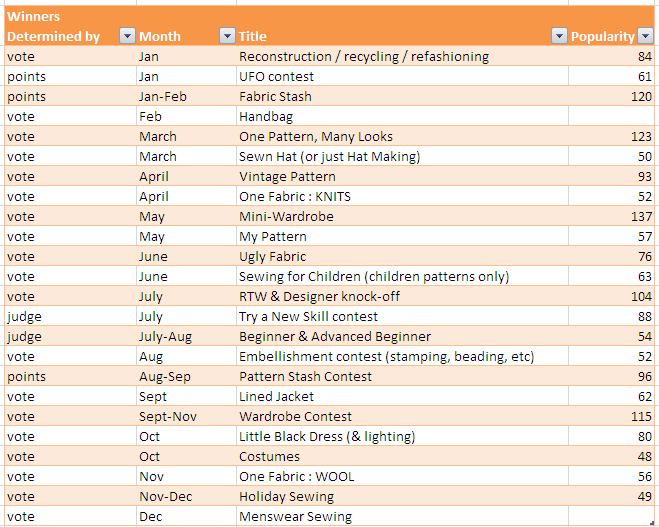This screenshot has height=527, width=659.
Task: Select the Jan-Feb month cell
Action: tap(186, 96)
